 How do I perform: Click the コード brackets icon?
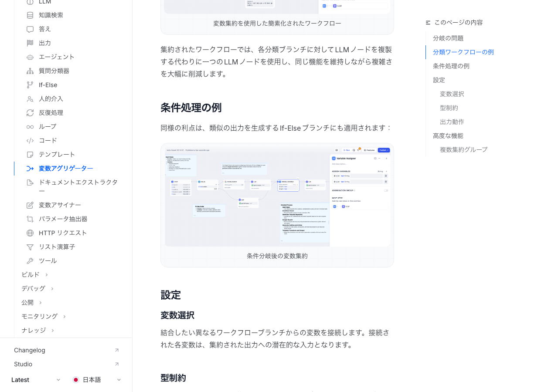[30, 141]
